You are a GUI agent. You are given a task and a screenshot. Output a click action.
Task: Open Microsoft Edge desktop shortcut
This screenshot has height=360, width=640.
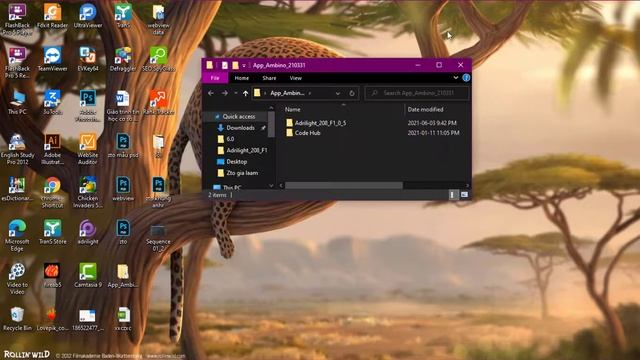(x=17, y=235)
